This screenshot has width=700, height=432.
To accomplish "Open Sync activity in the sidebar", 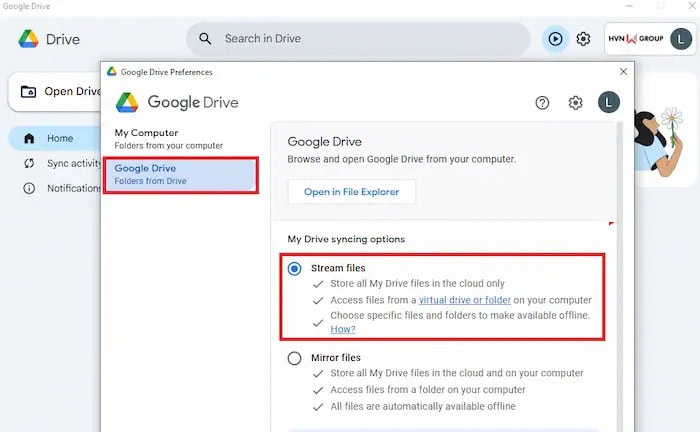I will pos(73,163).
